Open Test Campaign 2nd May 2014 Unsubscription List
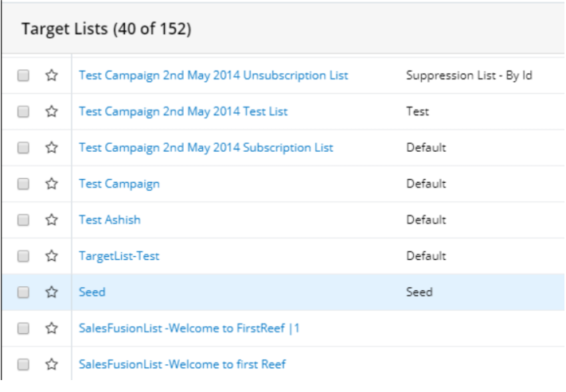This screenshot has height=392, width=566. 213,76
